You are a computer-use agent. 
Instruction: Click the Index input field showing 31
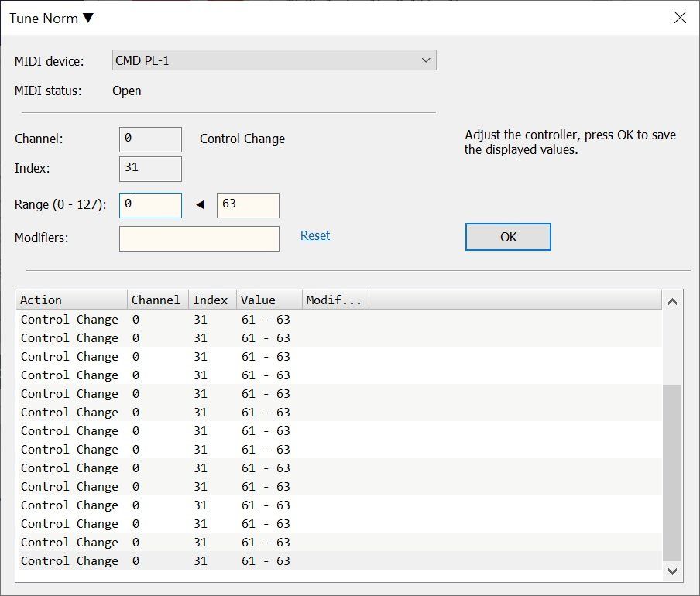point(150,169)
